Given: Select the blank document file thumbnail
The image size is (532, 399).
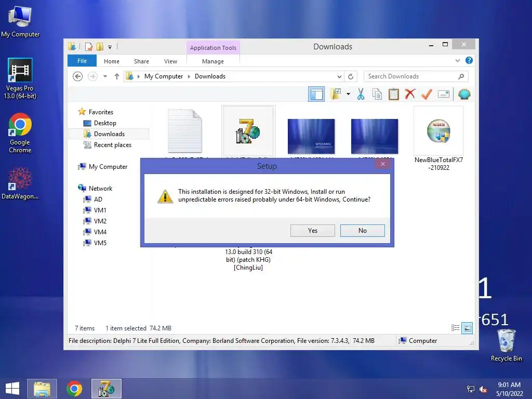Looking at the screenshot, I should (185, 131).
